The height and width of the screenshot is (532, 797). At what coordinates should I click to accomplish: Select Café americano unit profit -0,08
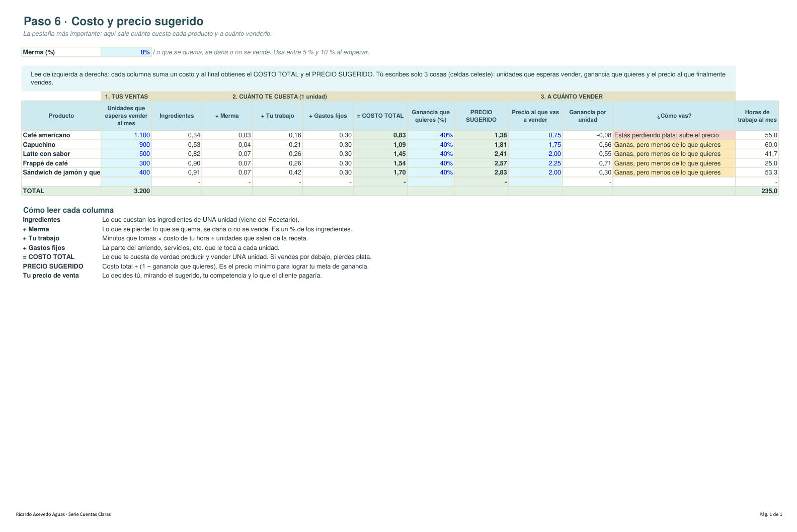click(x=588, y=135)
